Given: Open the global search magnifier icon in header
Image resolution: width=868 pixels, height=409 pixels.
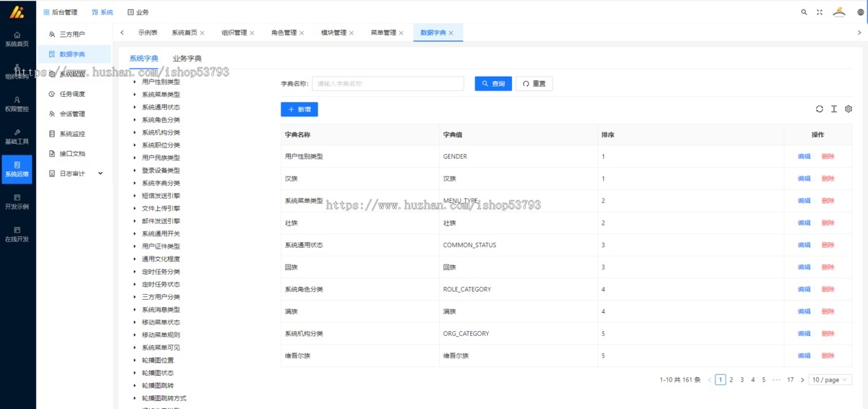Looking at the screenshot, I should coord(804,12).
